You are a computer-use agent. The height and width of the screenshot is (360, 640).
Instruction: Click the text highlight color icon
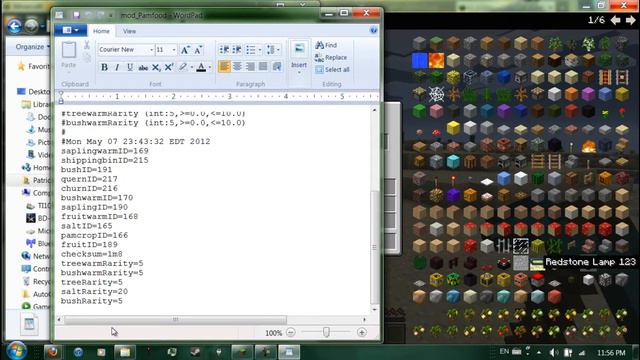point(183,67)
